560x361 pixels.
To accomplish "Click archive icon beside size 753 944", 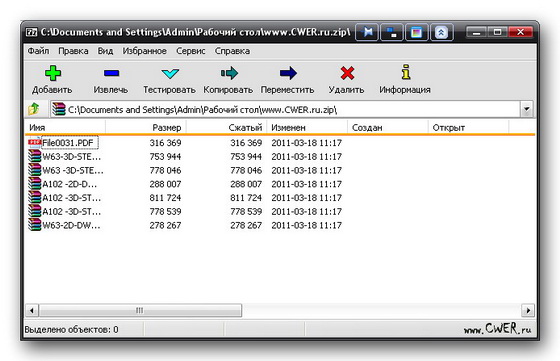I will point(35,156).
